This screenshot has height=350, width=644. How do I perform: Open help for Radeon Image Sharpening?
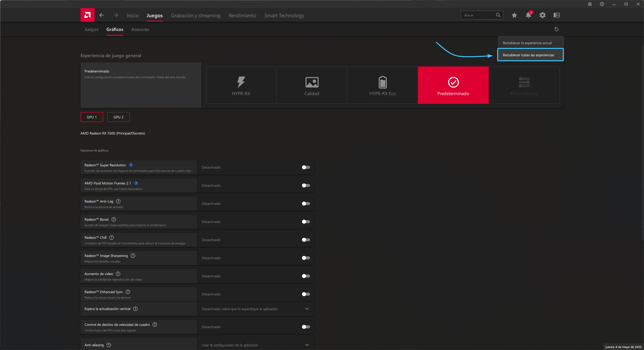point(133,256)
